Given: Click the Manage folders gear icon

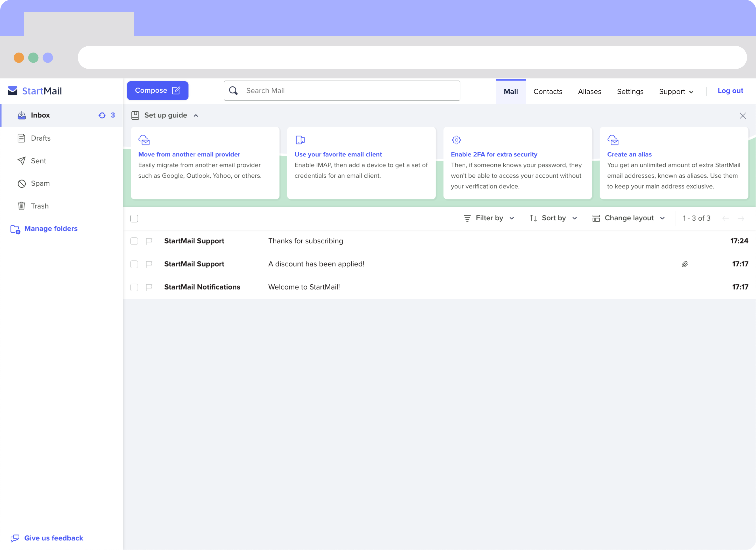Looking at the screenshot, I should tap(15, 229).
